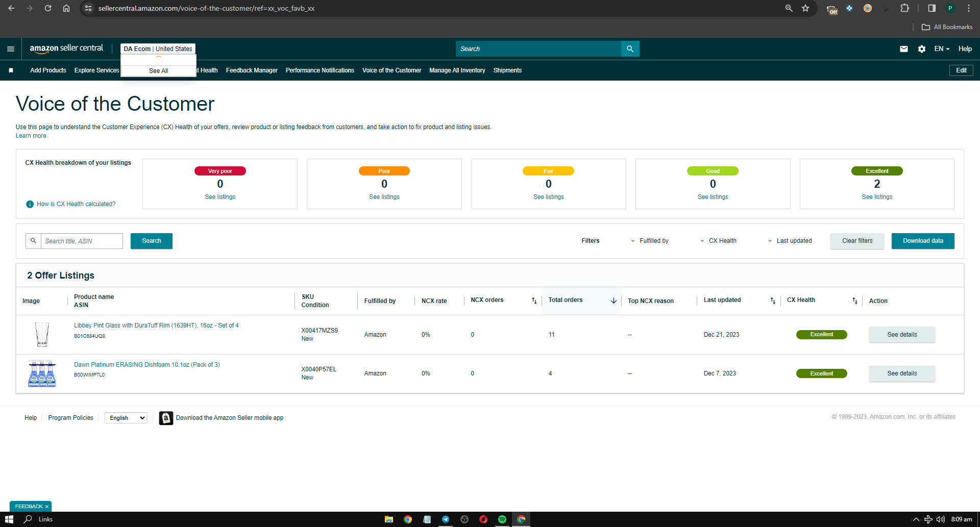Open Feedback Manager menu item
Viewport: 980px width, 527px height.
(252, 70)
